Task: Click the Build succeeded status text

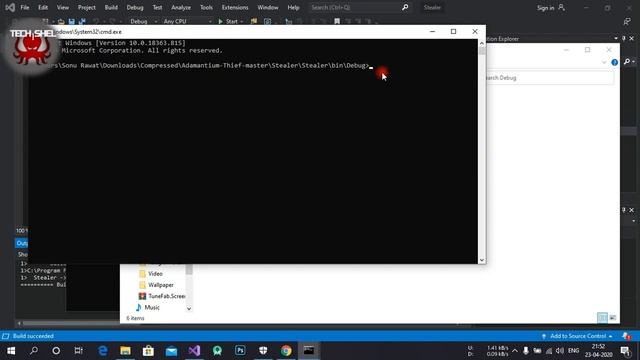Action: tap(33, 336)
